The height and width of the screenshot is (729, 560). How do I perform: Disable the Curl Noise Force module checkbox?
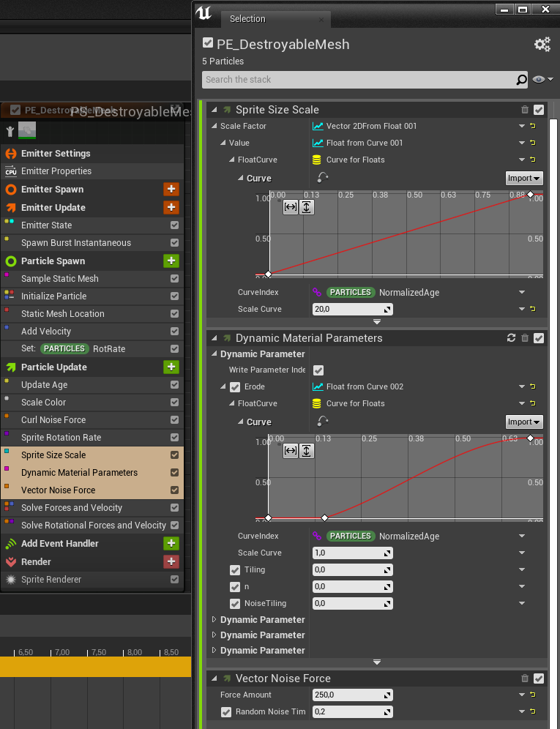click(x=174, y=420)
